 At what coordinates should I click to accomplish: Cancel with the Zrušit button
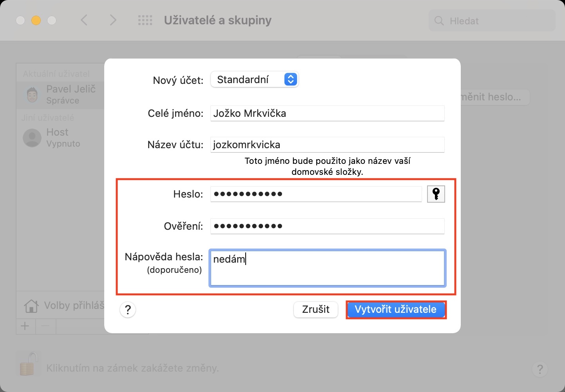tap(315, 310)
